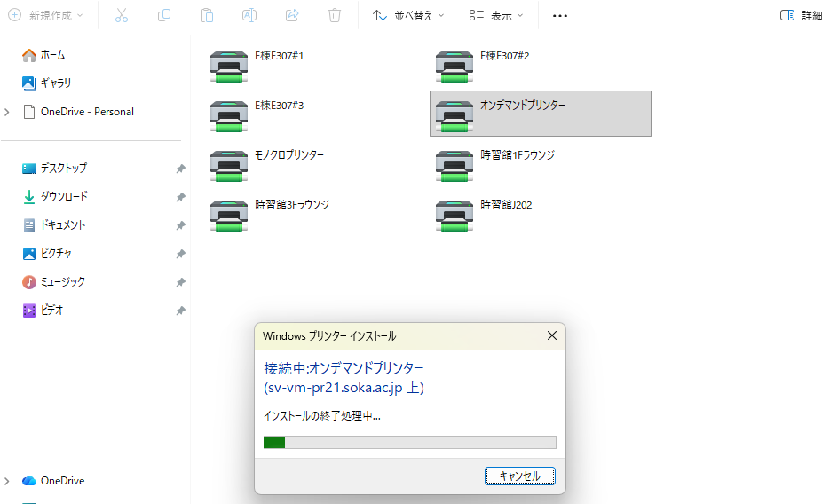The width and height of the screenshot is (822, 504).
Task: Open the 表示 view dropdown
Action: (x=496, y=15)
